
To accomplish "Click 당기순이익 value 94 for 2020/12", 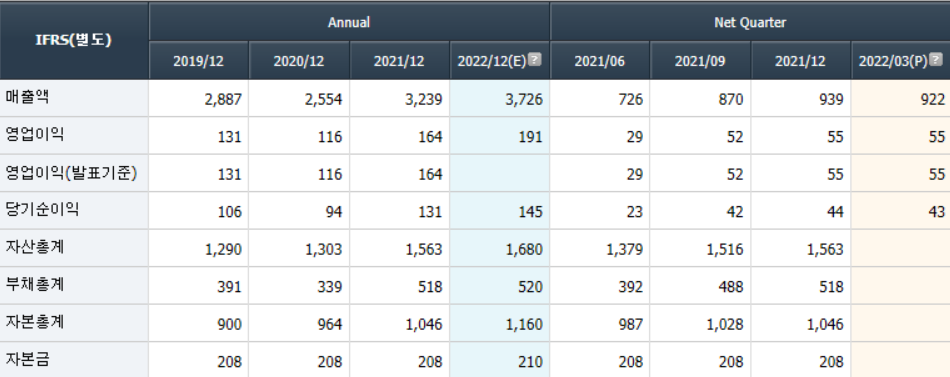I will [x=334, y=212].
